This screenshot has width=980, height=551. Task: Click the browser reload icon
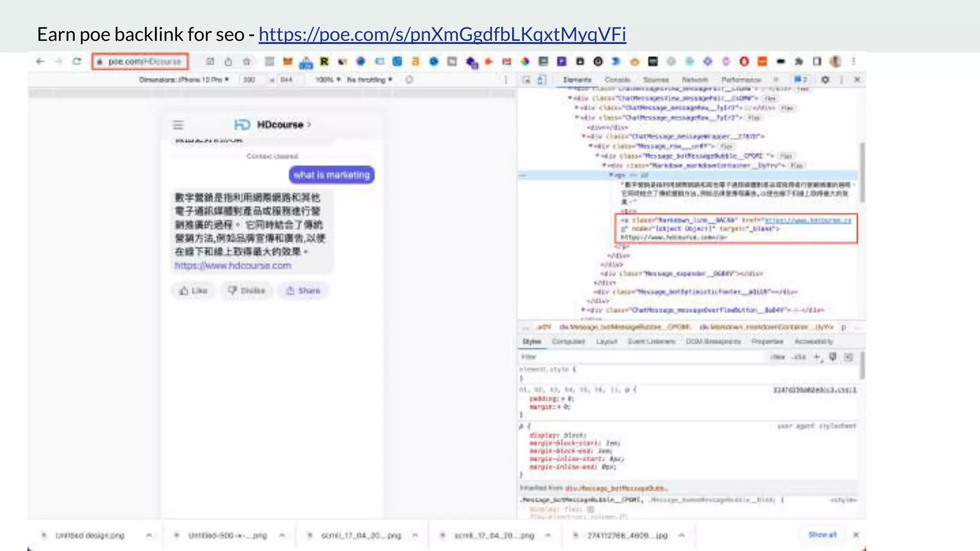click(77, 61)
